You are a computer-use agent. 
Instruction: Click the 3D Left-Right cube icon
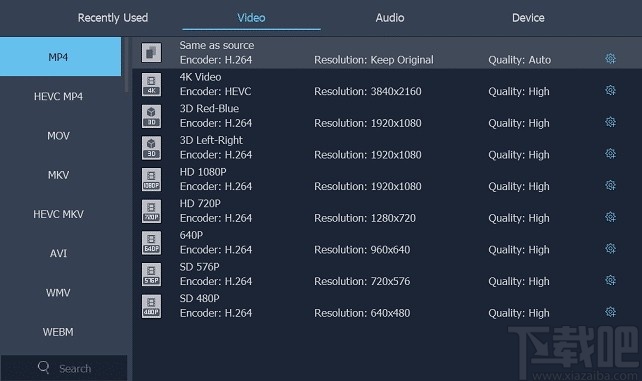pos(151,148)
